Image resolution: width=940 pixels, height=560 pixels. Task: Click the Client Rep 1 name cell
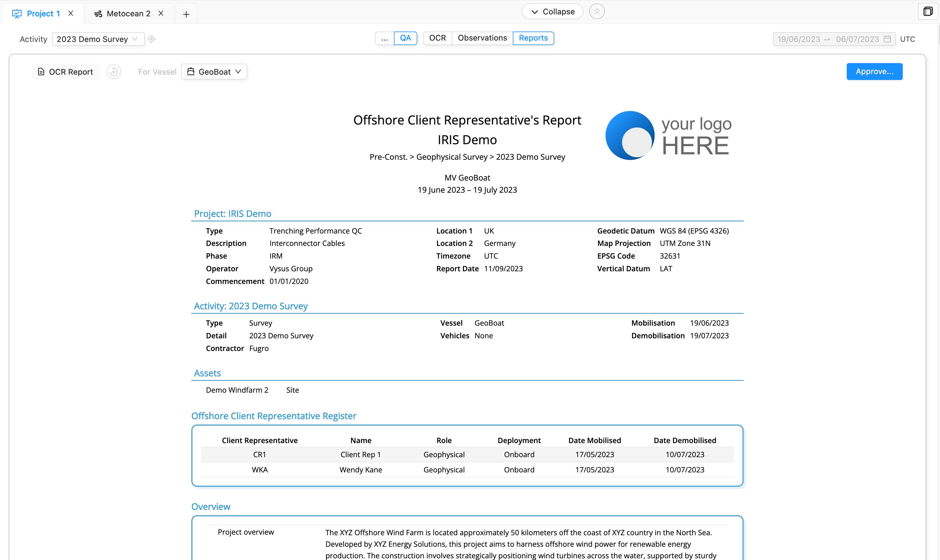[361, 455]
